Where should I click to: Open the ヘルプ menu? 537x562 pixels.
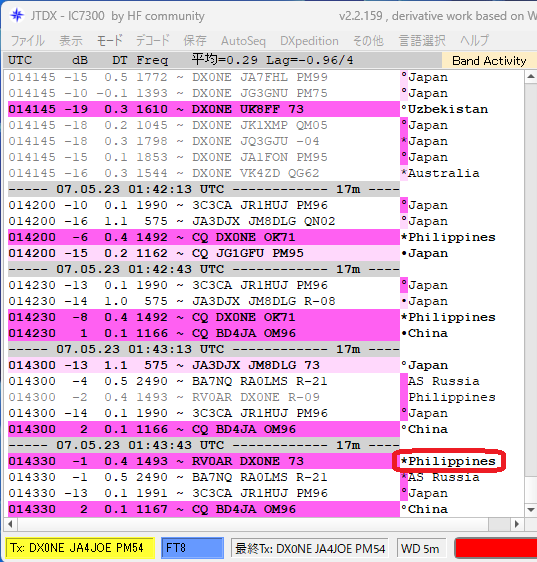[x=474, y=41]
